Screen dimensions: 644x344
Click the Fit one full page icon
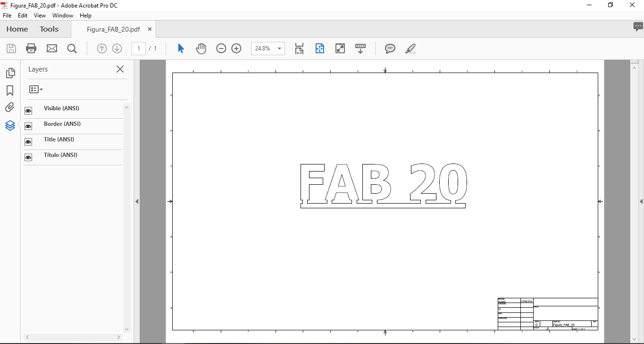coord(320,48)
